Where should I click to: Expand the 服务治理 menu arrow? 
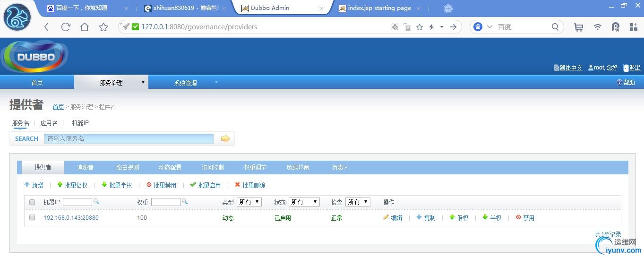pos(143,82)
